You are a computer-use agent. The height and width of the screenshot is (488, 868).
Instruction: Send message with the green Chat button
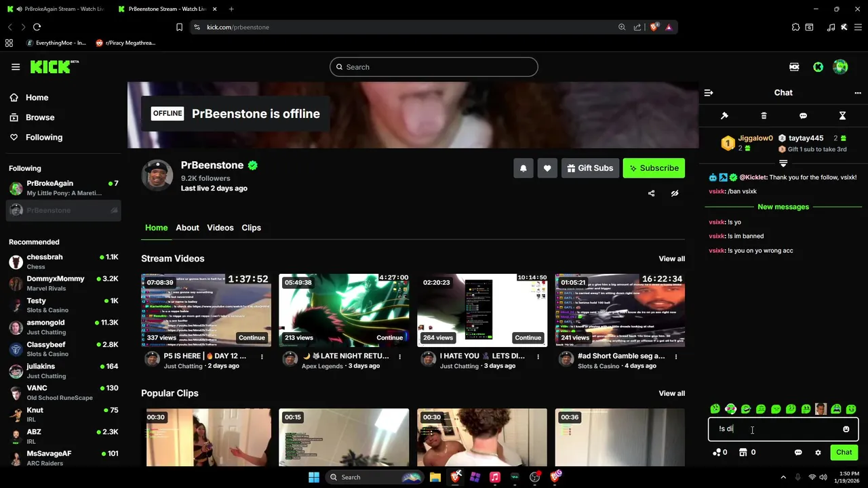point(844,452)
